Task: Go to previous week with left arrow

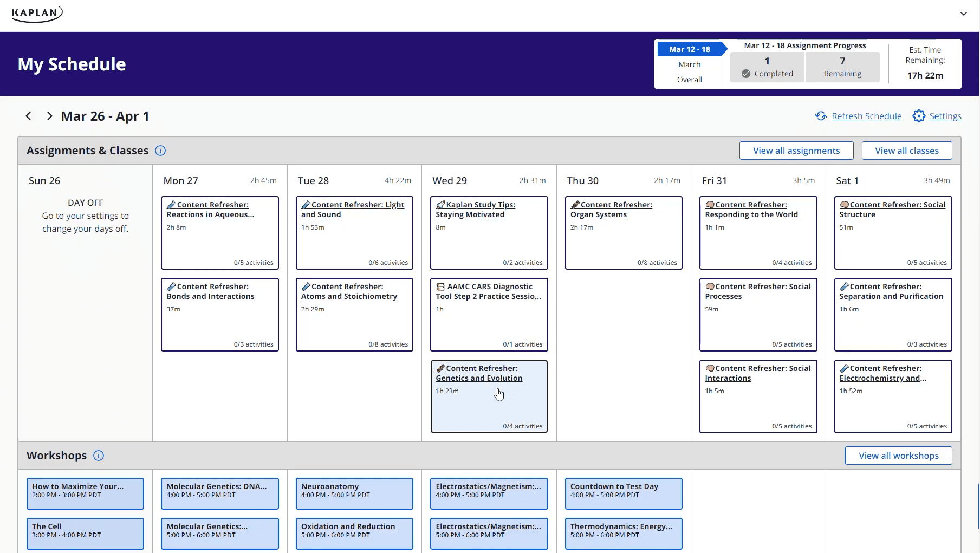Action: coord(28,116)
